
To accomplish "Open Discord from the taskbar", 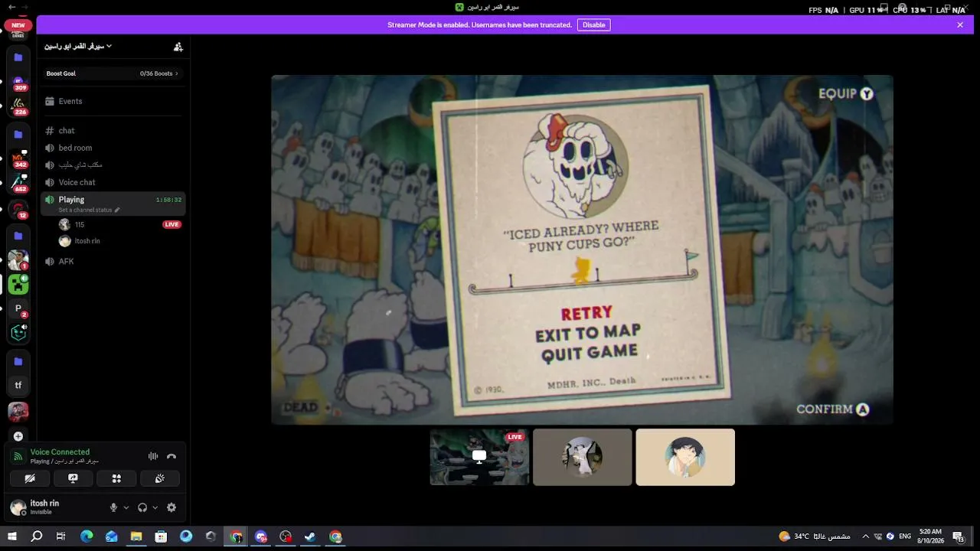I will click(261, 536).
